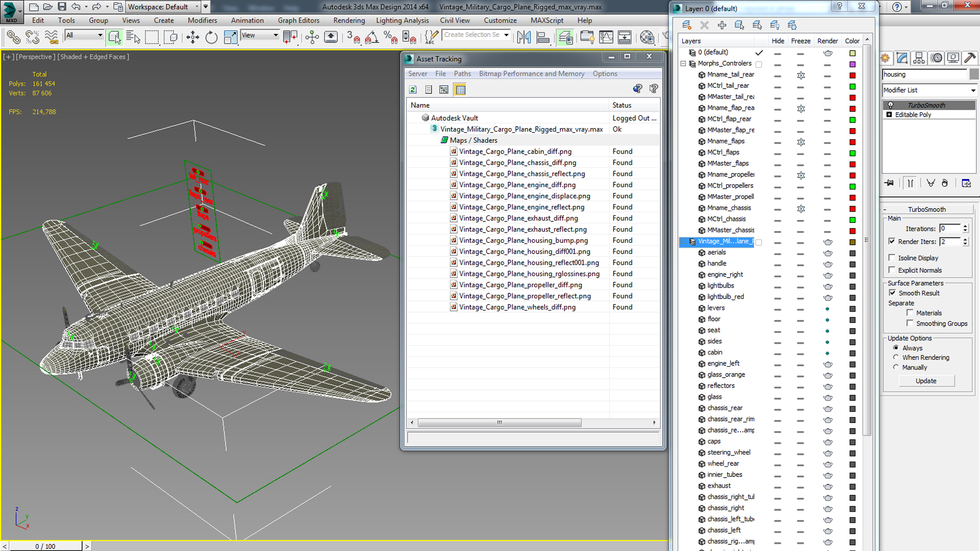Toggle the Render Iters checkbox

tap(892, 241)
